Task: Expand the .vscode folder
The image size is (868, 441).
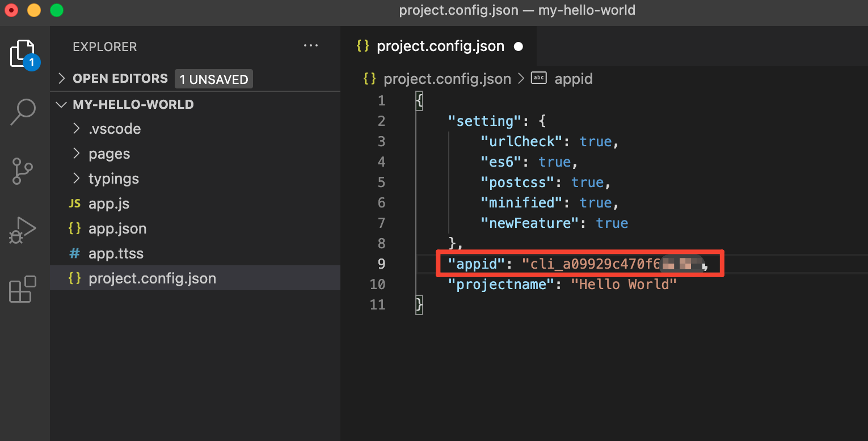Action: click(114, 129)
